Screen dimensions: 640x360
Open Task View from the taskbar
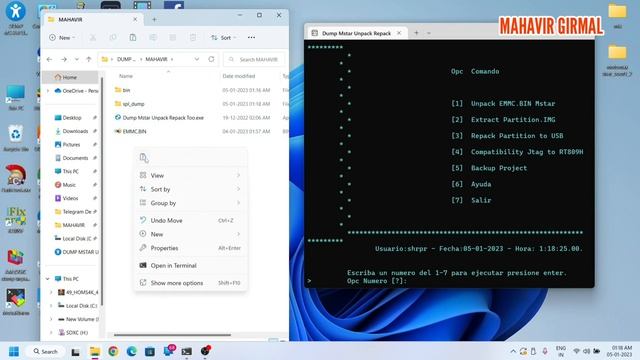pyautogui.click(x=76, y=351)
